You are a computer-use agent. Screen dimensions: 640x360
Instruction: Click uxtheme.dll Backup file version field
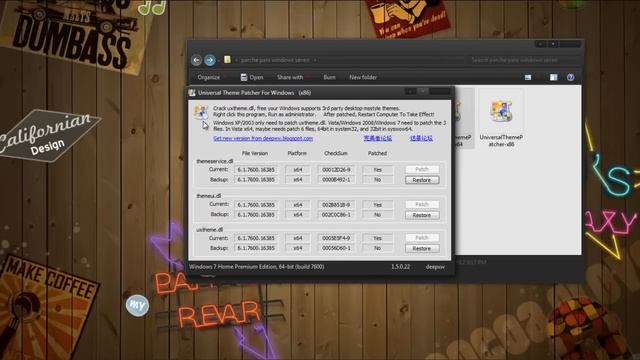click(256, 248)
